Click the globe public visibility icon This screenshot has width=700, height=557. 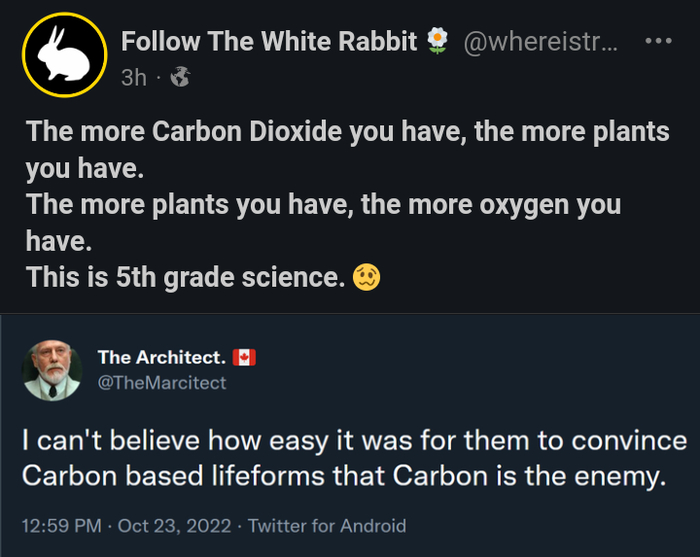[x=180, y=76]
